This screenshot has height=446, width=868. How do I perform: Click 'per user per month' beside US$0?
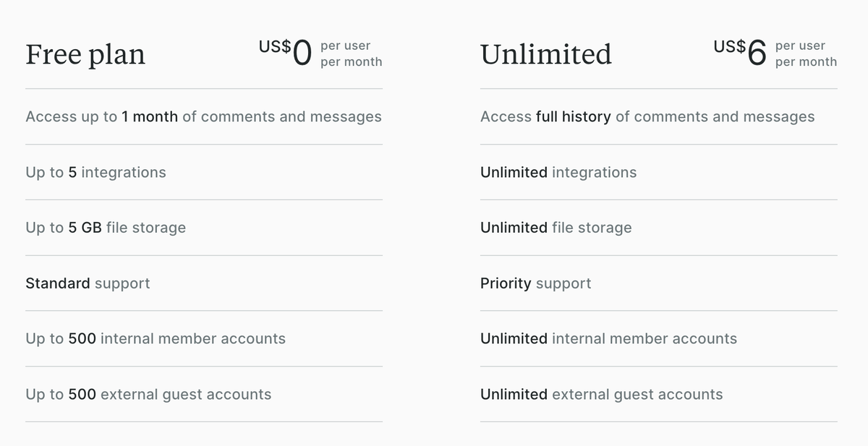click(351, 54)
